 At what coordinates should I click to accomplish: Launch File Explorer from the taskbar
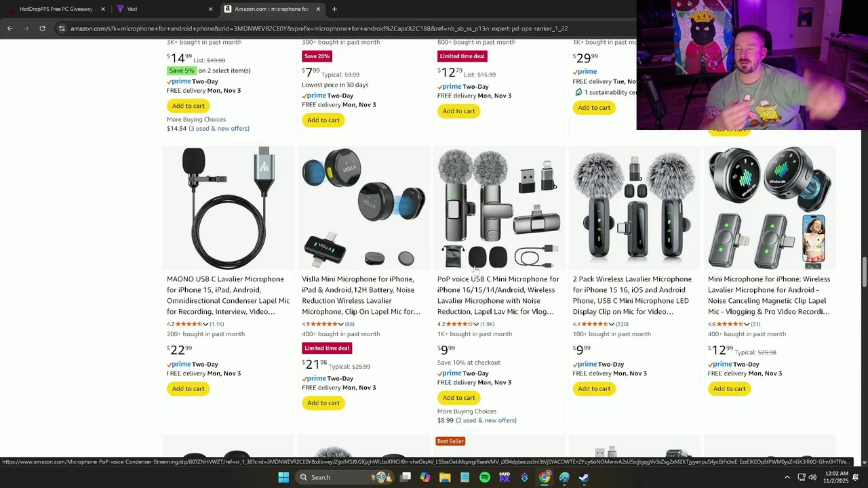pos(445,477)
